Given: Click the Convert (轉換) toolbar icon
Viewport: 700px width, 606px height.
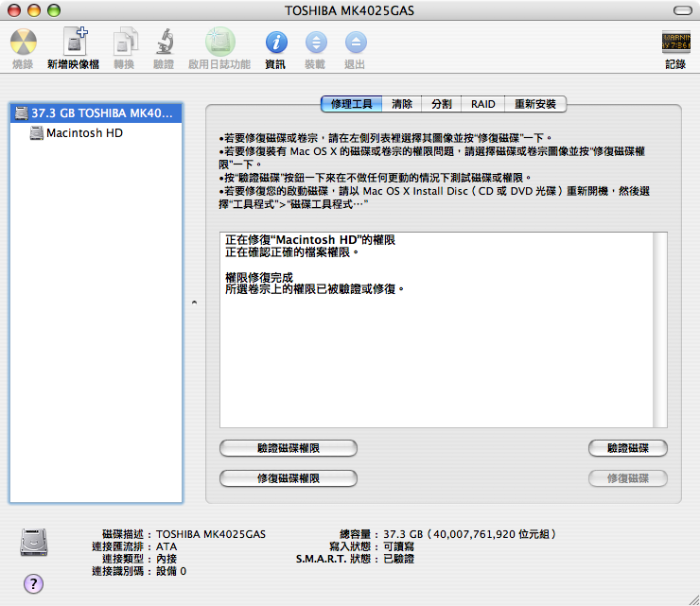Looking at the screenshot, I should pos(125,42).
